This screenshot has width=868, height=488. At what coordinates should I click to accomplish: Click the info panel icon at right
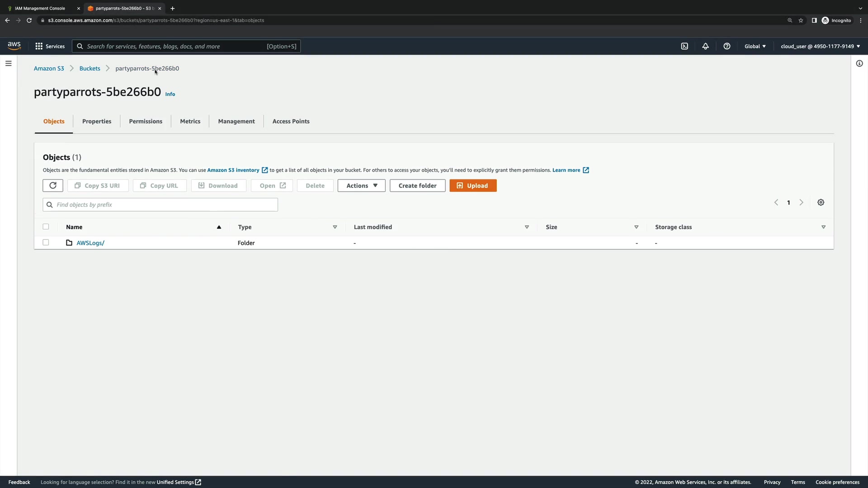859,63
